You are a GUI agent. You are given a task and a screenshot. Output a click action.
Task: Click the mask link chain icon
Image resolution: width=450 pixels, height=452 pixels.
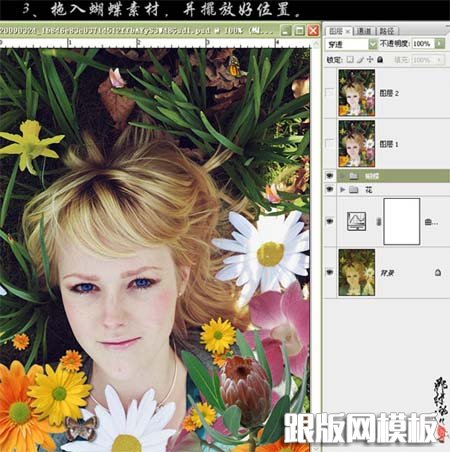coord(379,221)
